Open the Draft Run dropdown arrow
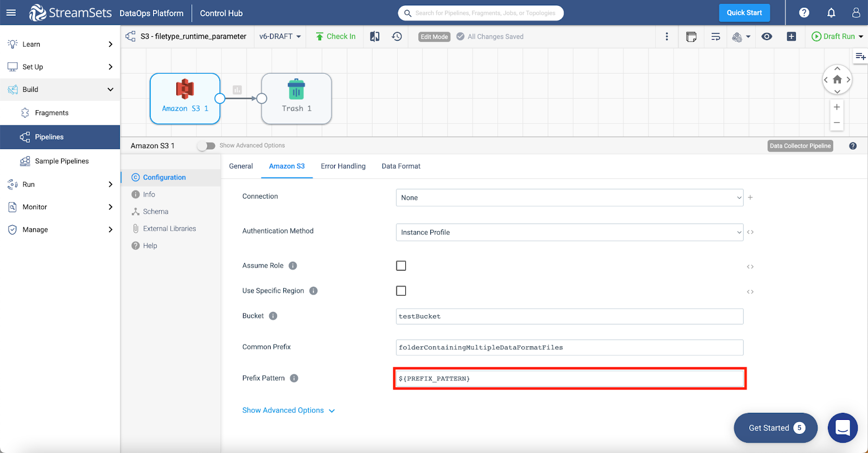 point(861,36)
